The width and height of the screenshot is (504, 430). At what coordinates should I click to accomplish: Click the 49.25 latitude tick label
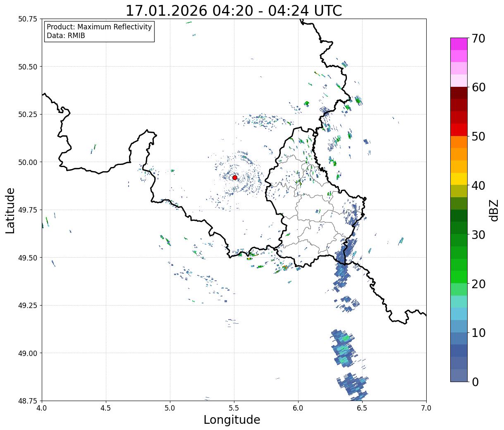28,306
